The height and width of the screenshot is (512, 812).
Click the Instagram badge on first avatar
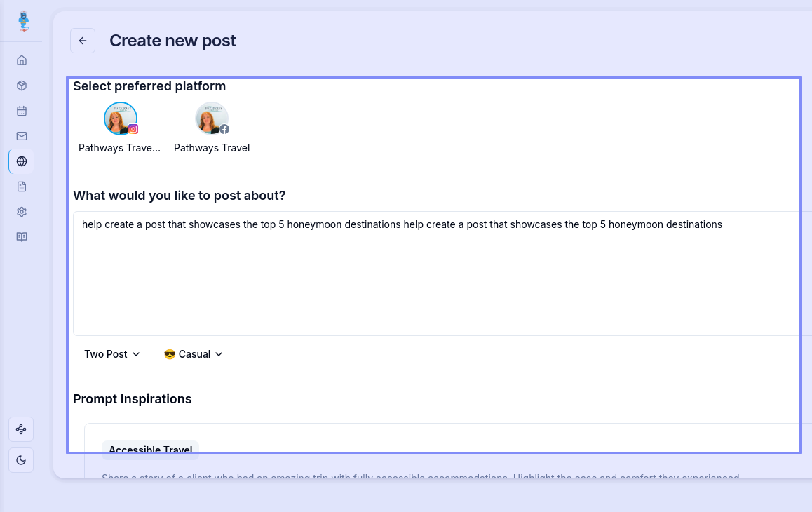[x=133, y=129]
